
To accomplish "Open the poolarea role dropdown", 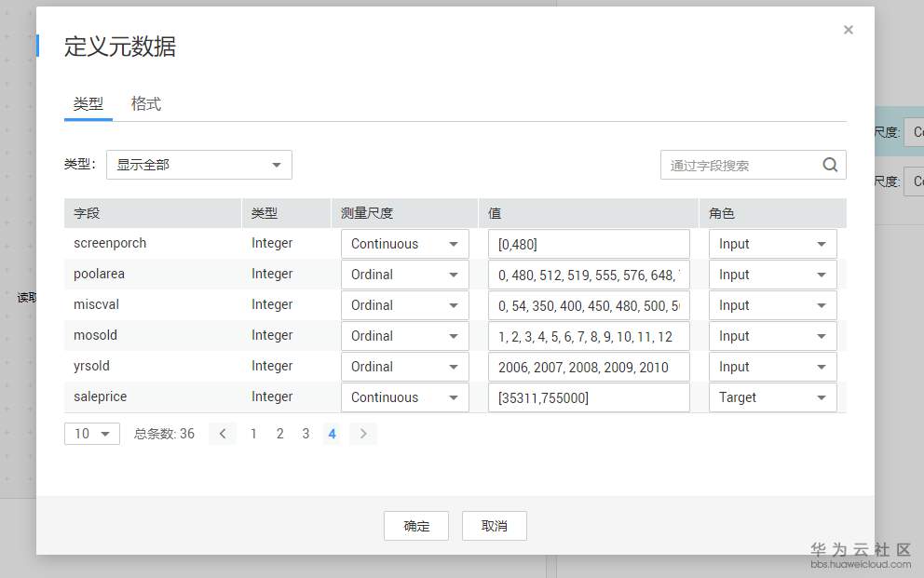I will (772, 275).
